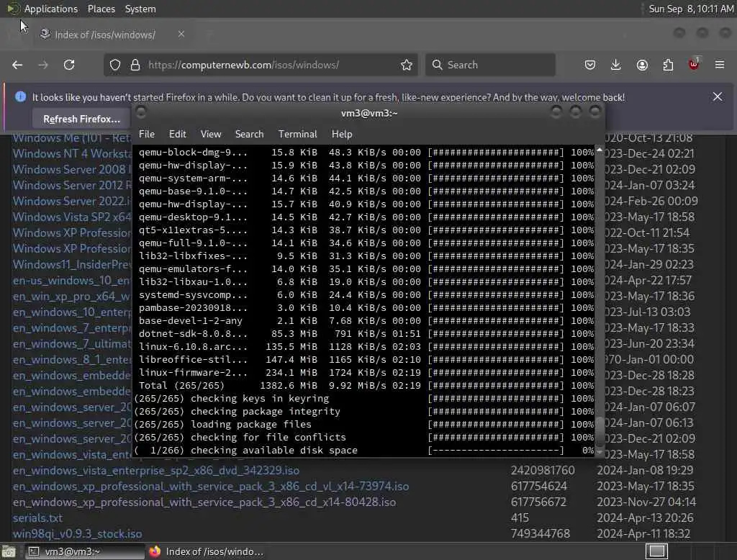Open Windows Server 2022 link
Screen dimensions: 737x560
click(x=73, y=202)
